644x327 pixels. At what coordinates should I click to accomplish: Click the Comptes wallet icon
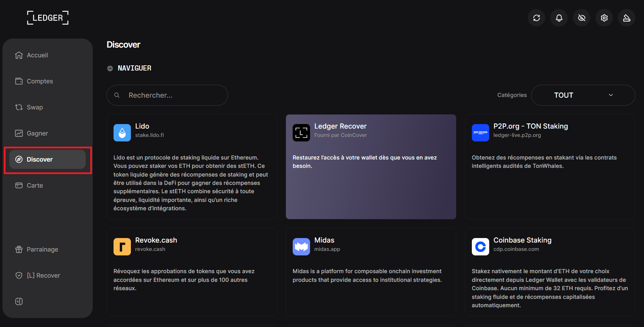pyautogui.click(x=19, y=81)
